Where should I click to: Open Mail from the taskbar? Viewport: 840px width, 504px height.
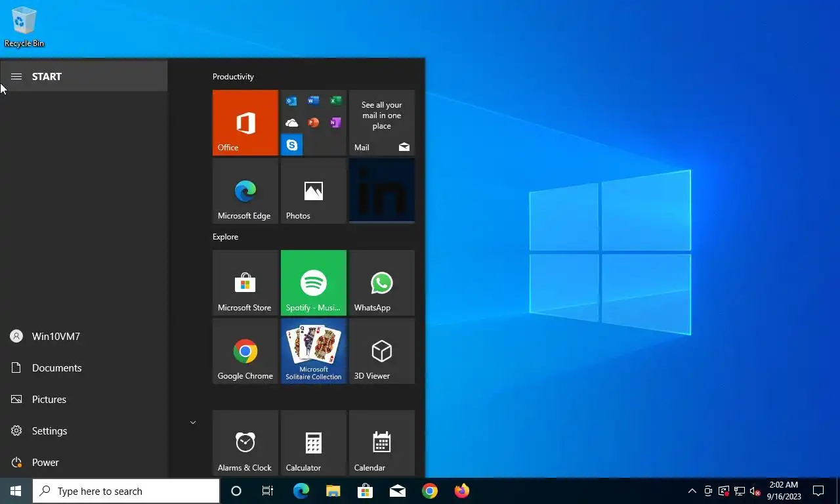(398, 491)
